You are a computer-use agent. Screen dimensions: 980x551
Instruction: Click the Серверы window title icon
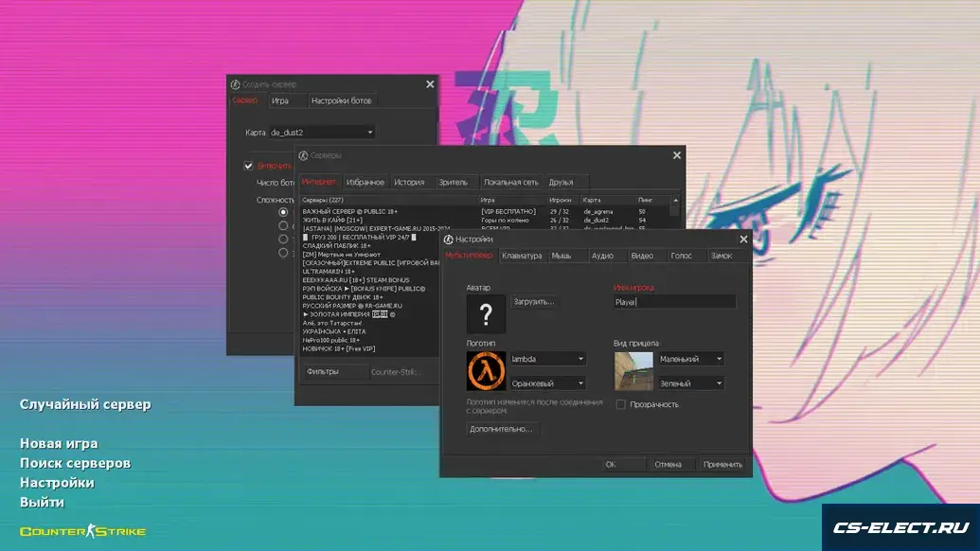[303, 155]
